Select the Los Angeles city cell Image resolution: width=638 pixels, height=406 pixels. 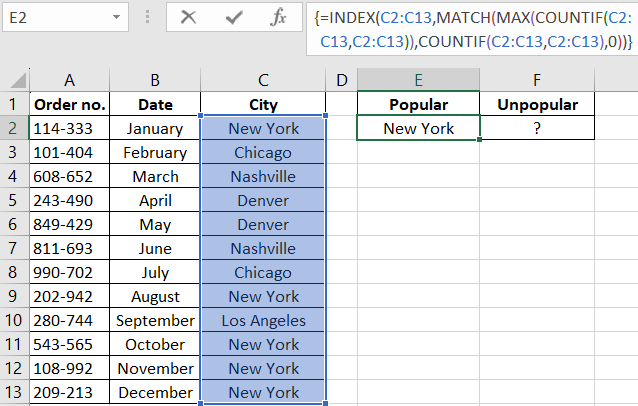point(263,320)
